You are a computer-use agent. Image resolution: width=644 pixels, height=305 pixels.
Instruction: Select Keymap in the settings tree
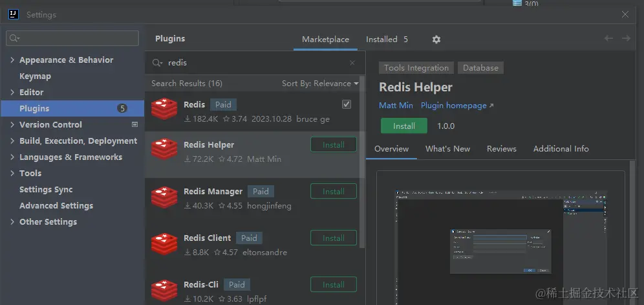pos(36,76)
